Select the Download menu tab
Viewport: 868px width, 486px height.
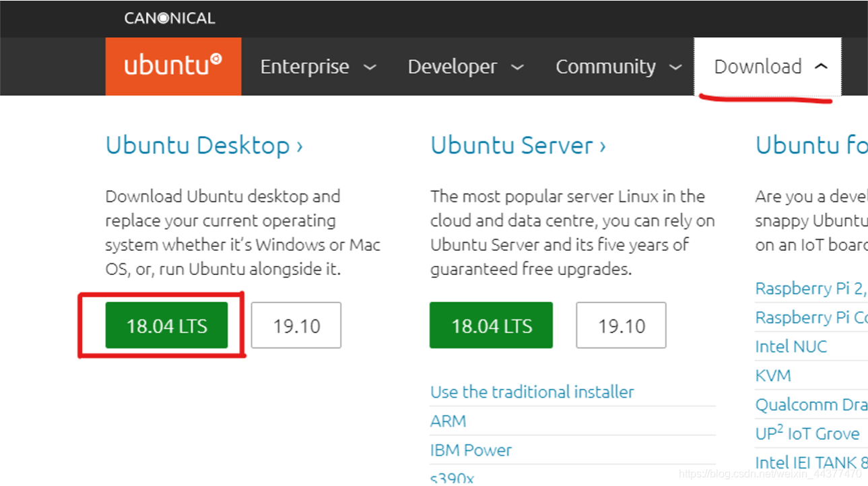(x=768, y=67)
